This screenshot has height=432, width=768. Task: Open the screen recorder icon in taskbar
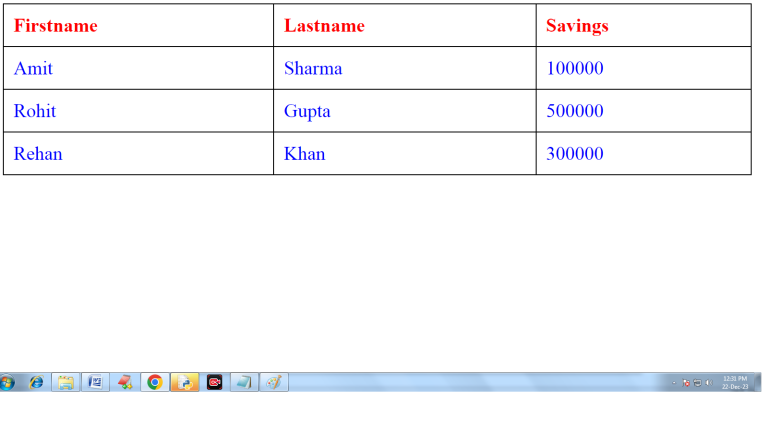pyautogui.click(x=215, y=383)
